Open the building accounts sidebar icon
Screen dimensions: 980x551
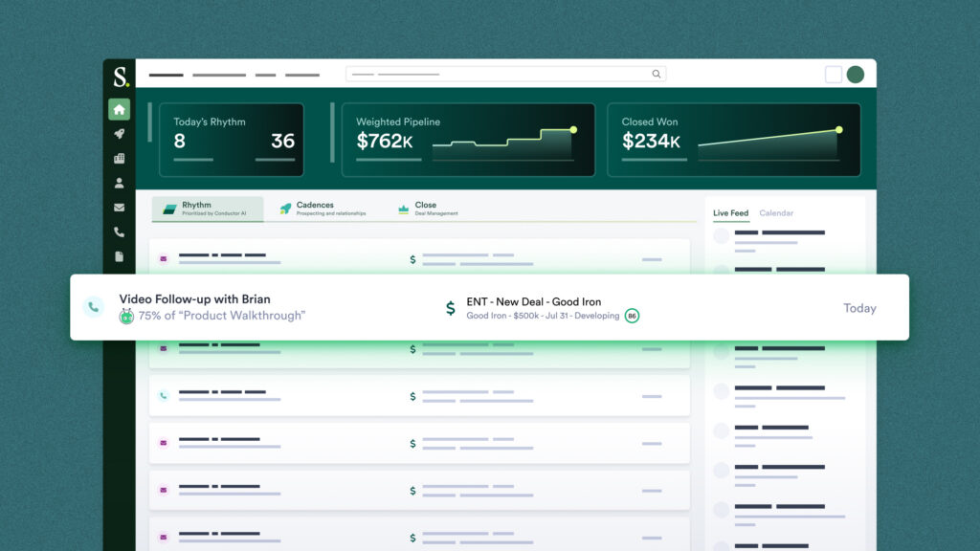(x=119, y=159)
